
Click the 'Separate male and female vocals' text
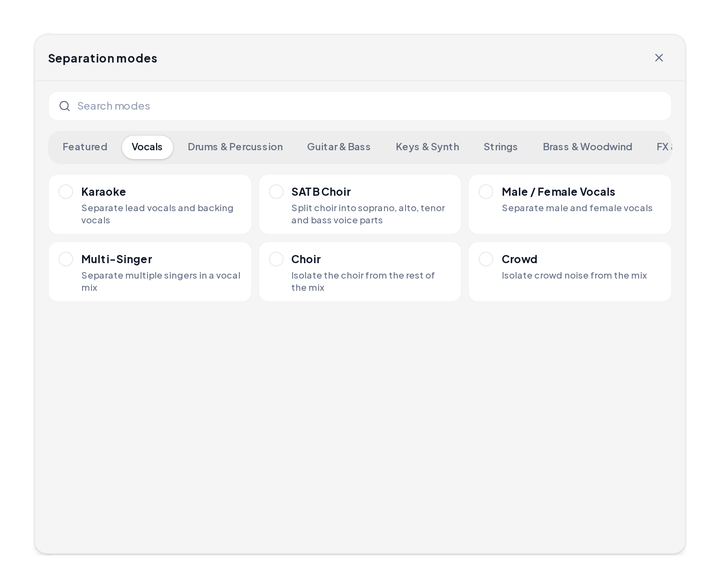point(577,208)
